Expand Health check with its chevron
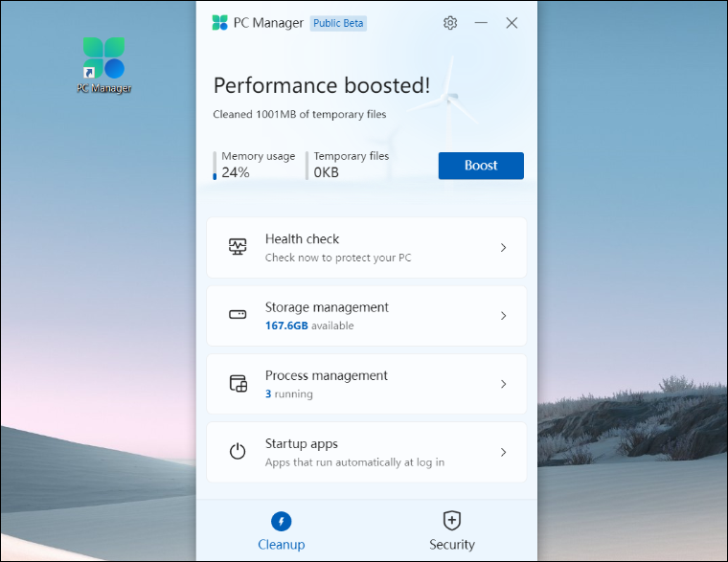The height and width of the screenshot is (562, 728). [x=503, y=247]
